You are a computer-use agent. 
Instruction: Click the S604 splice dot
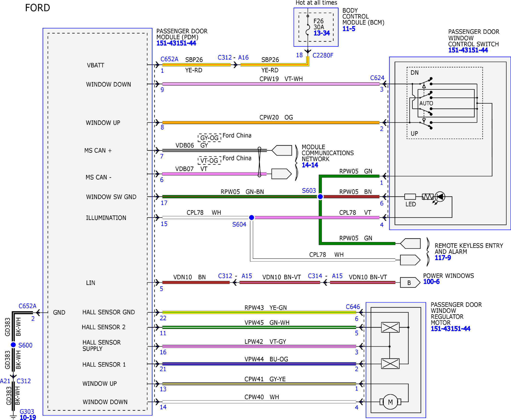(x=251, y=217)
